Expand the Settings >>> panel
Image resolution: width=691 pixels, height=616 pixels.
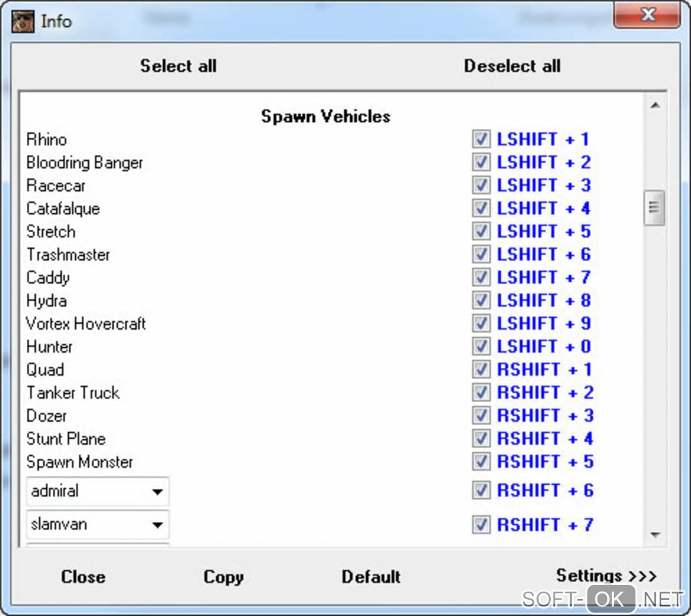point(606,575)
